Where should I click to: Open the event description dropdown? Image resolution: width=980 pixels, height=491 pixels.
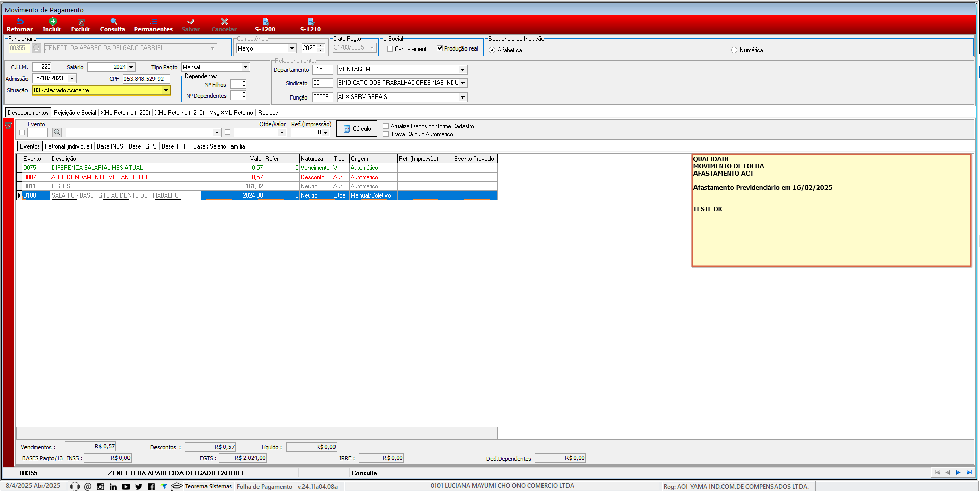coord(217,132)
